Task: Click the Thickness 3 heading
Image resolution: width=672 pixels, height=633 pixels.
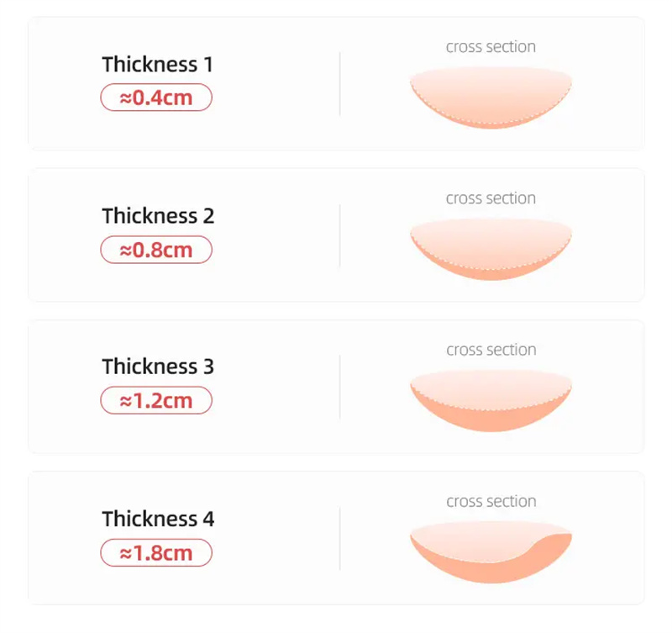Action: [x=158, y=367]
